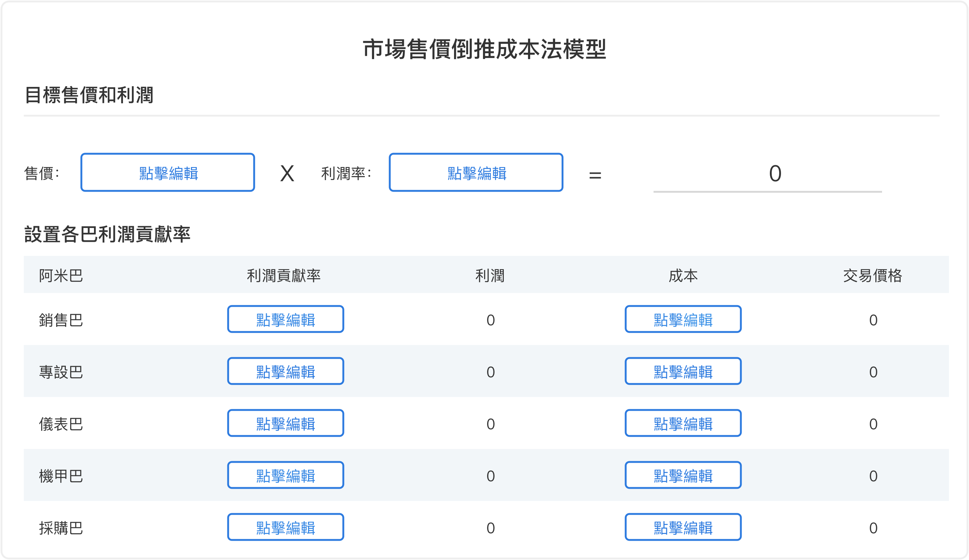Viewport: 969px width, 560px height.
Task: Click the 利潤 column header
Action: click(x=490, y=276)
